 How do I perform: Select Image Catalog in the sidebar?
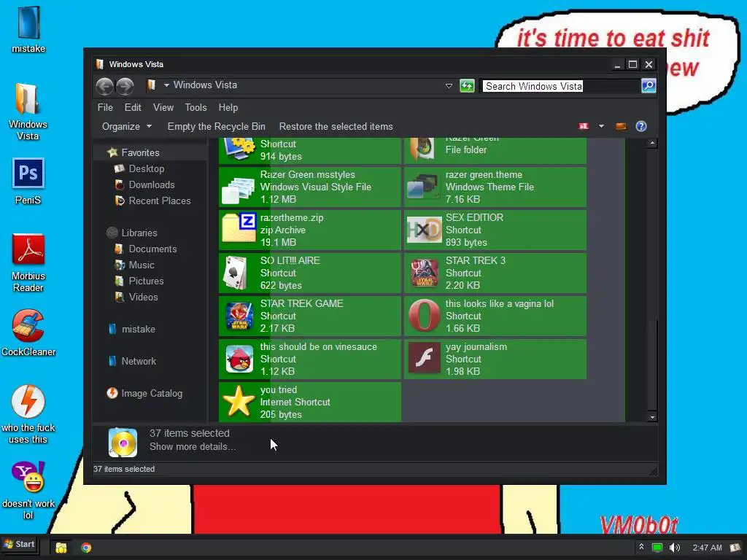[x=152, y=393]
